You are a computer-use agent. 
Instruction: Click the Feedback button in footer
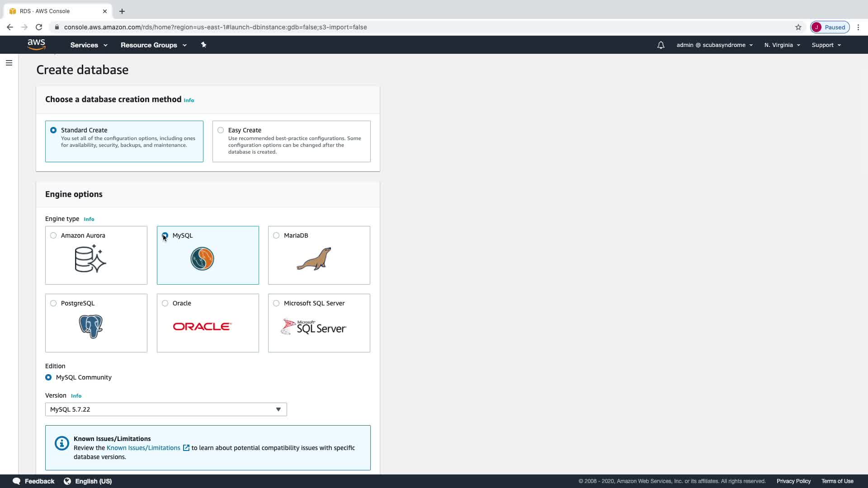pyautogui.click(x=34, y=481)
